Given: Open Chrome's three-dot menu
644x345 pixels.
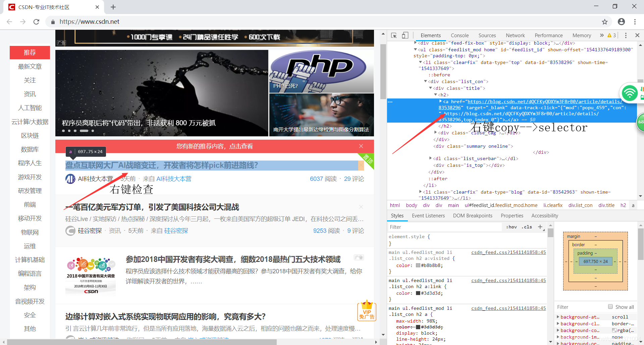Looking at the screenshot, I should point(635,22).
